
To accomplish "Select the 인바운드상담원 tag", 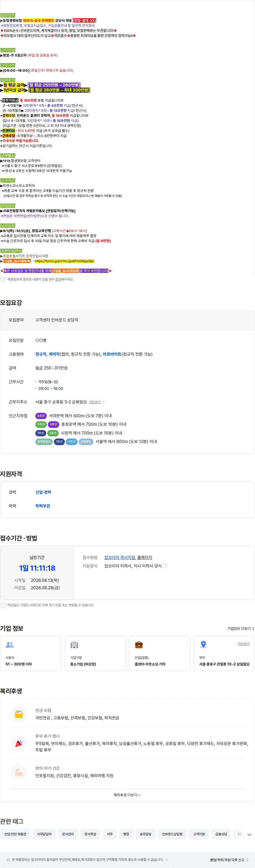I will (172, 834).
